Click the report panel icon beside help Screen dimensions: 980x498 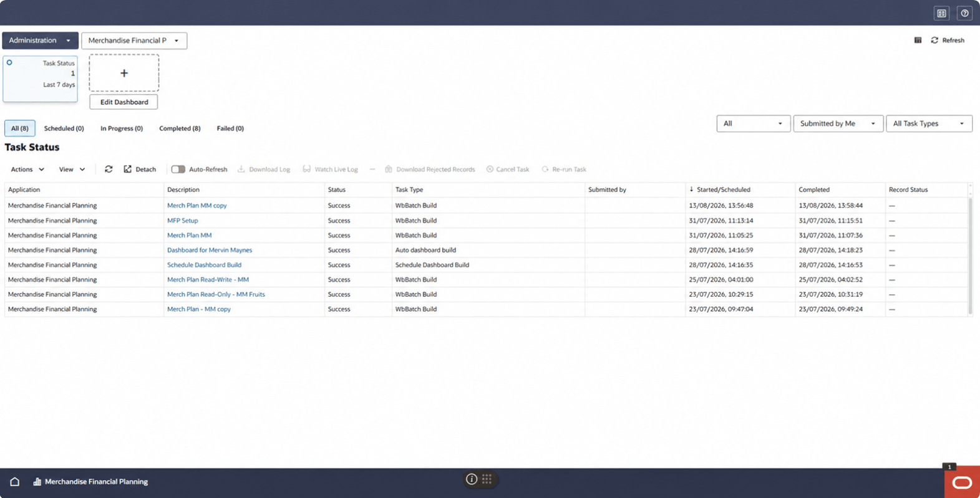pyautogui.click(x=941, y=13)
